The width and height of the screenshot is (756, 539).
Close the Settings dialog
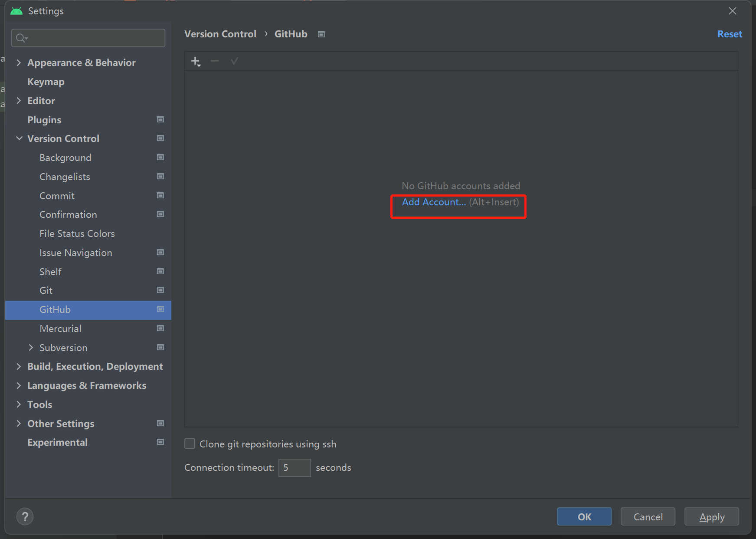coord(733,11)
